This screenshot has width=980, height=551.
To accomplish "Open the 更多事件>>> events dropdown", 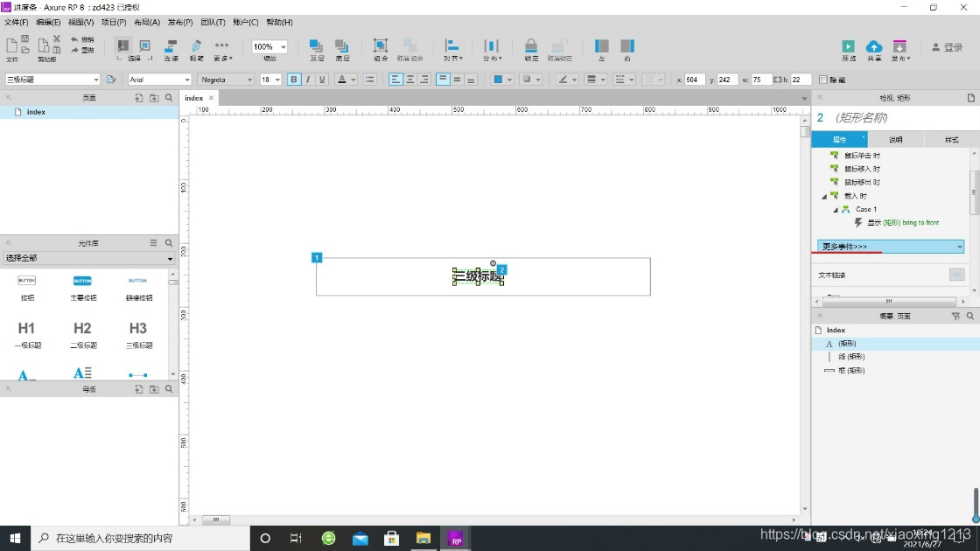I will [x=891, y=247].
